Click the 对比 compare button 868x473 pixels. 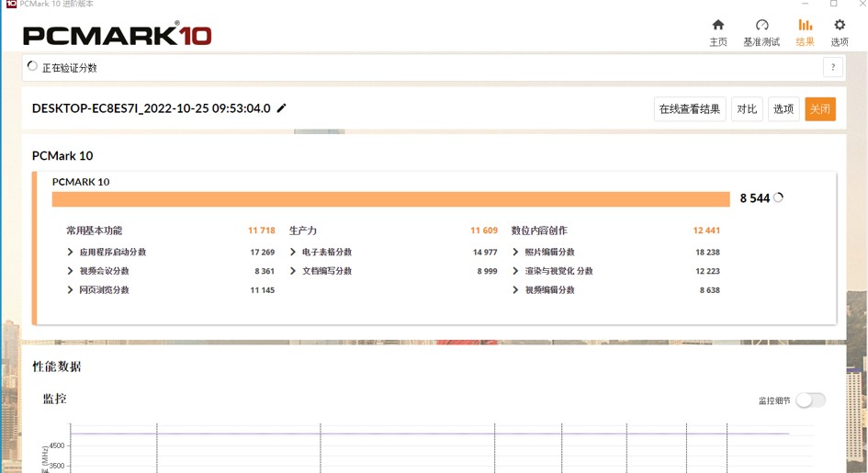tap(747, 109)
